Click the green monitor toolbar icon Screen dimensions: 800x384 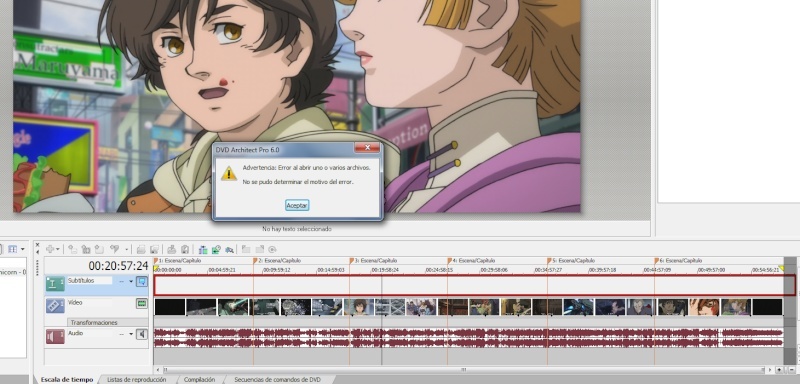click(x=216, y=249)
